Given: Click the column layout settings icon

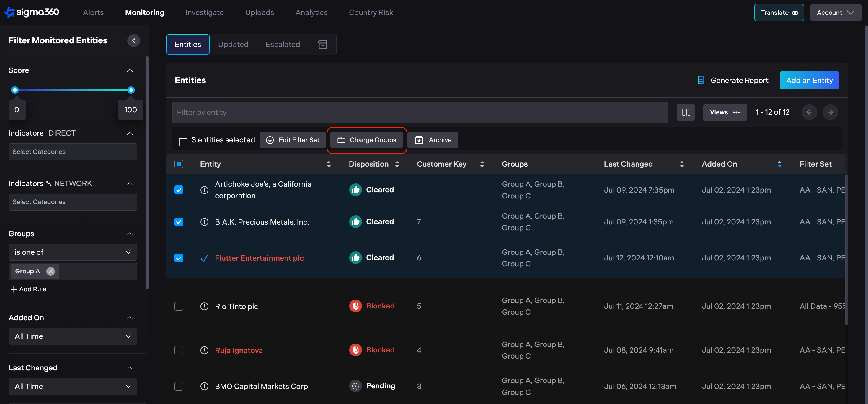Looking at the screenshot, I should [685, 112].
